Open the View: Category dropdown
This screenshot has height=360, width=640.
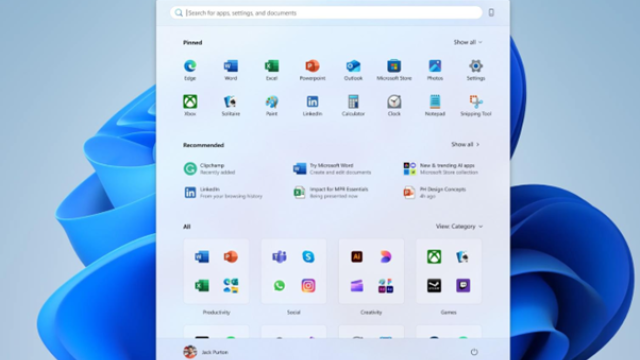(459, 226)
